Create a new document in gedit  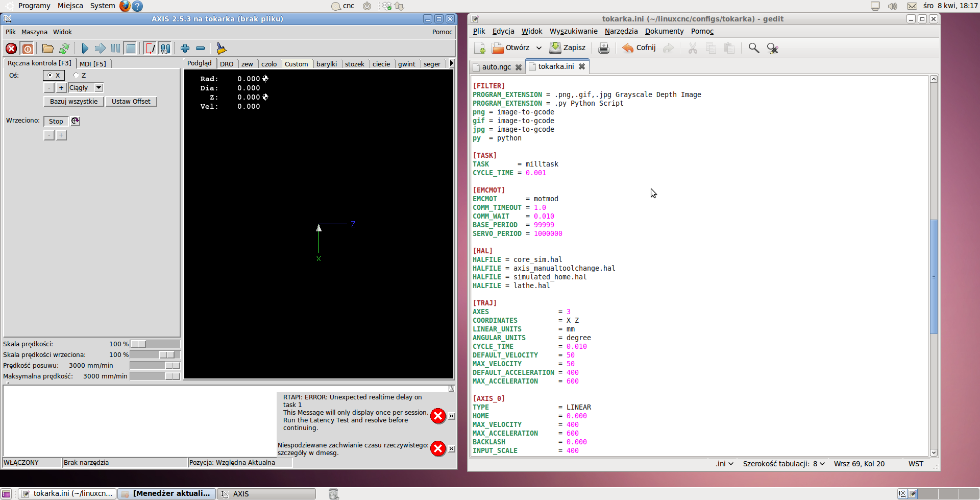(480, 48)
